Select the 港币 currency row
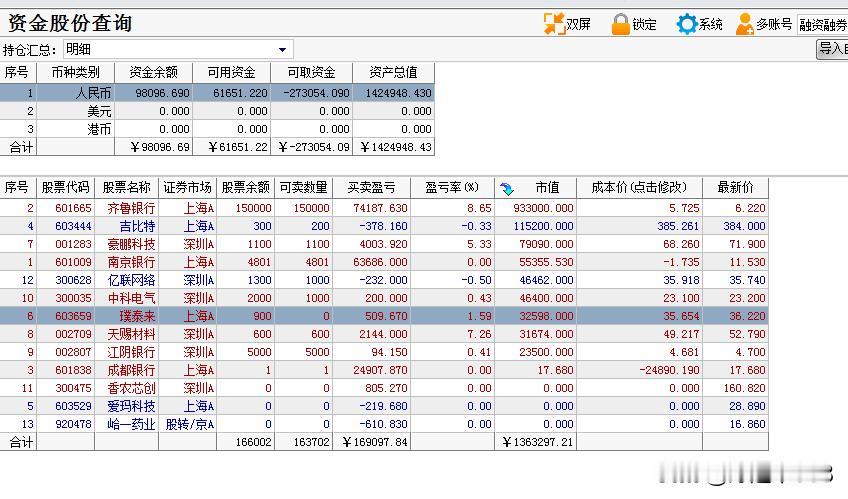The height and width of the screenshot is (499, 848). (x=217, y=129)
